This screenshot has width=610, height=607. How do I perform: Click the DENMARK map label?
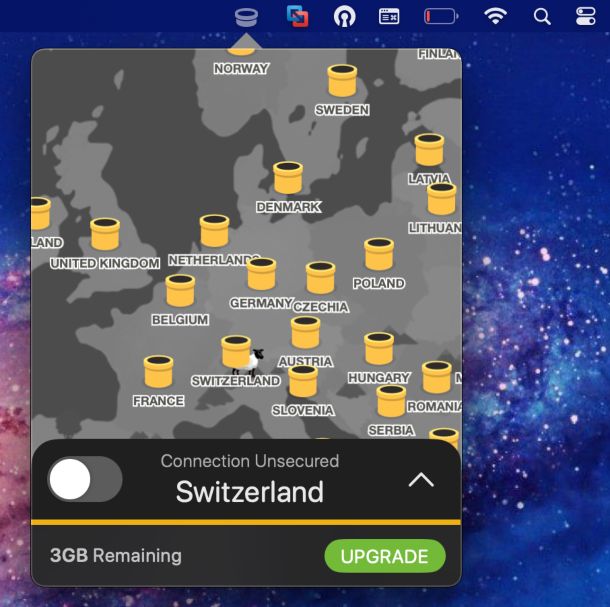click(x=289, y=207)
